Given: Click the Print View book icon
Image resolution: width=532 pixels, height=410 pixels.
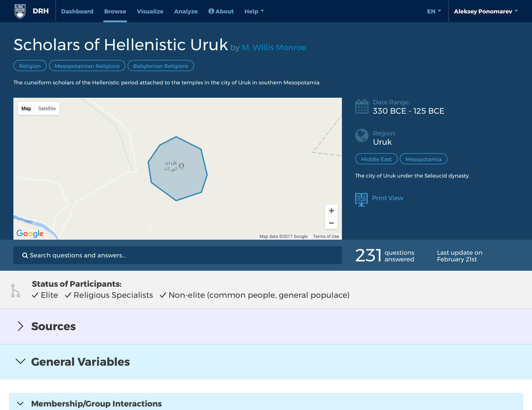Looking at the screenshot, I should 361,199.
